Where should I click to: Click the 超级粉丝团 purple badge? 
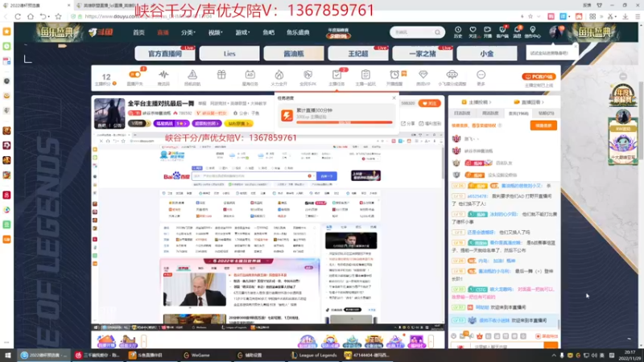pos(207,123)
